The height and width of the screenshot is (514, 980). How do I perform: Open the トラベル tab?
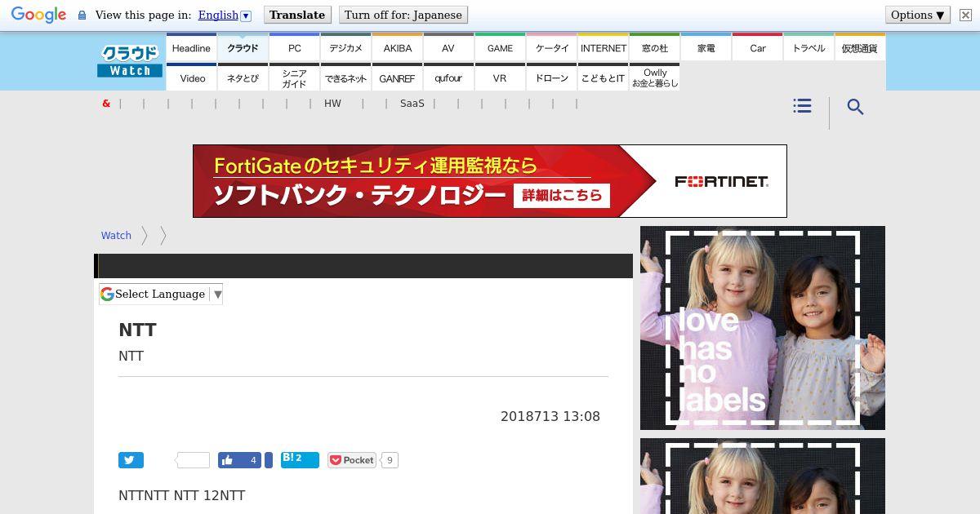[809, 48]
